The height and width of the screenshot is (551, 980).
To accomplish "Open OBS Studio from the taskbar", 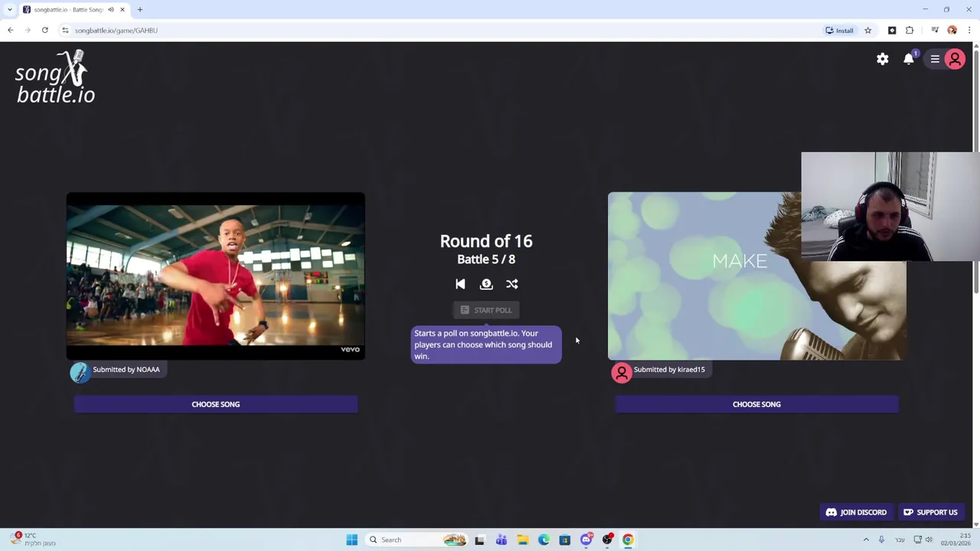I will 607,540.
